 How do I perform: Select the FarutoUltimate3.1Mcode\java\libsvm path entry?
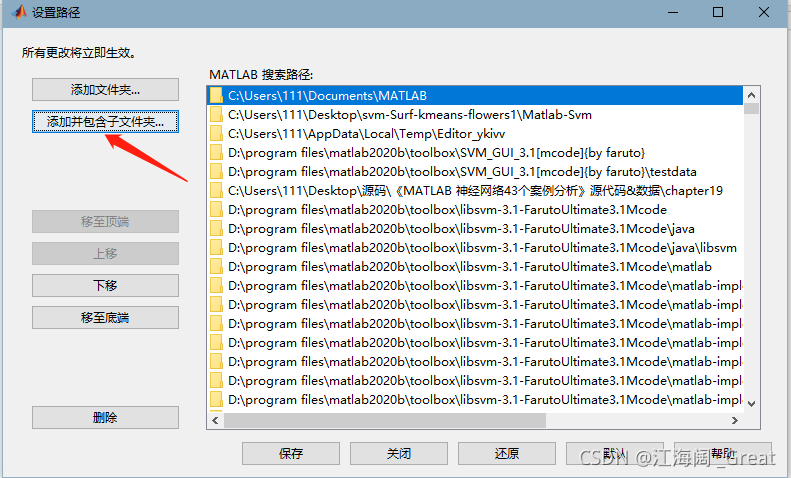(474, 248)
